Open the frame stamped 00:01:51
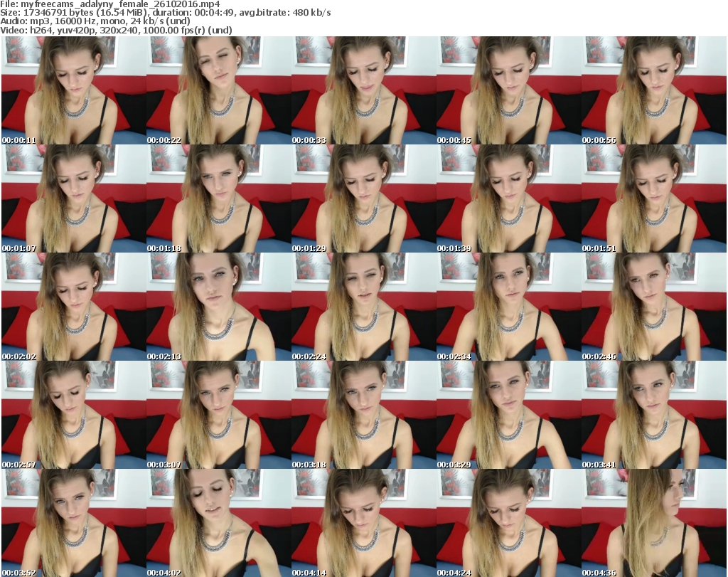The height and width of the screenshot is (577, 728). (x=654, y=198)
